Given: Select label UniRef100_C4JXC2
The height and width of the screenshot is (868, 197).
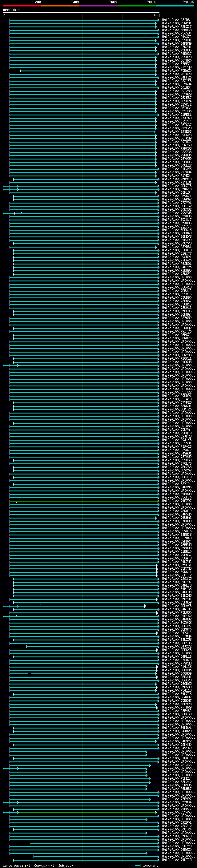Looking at the screenshot, I should 177,647.
